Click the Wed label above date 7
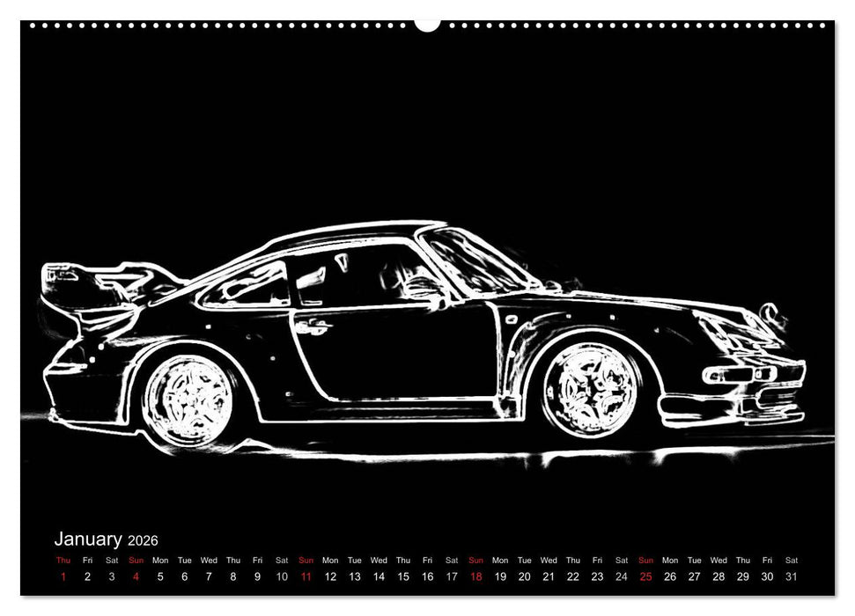 click(211, 560)
